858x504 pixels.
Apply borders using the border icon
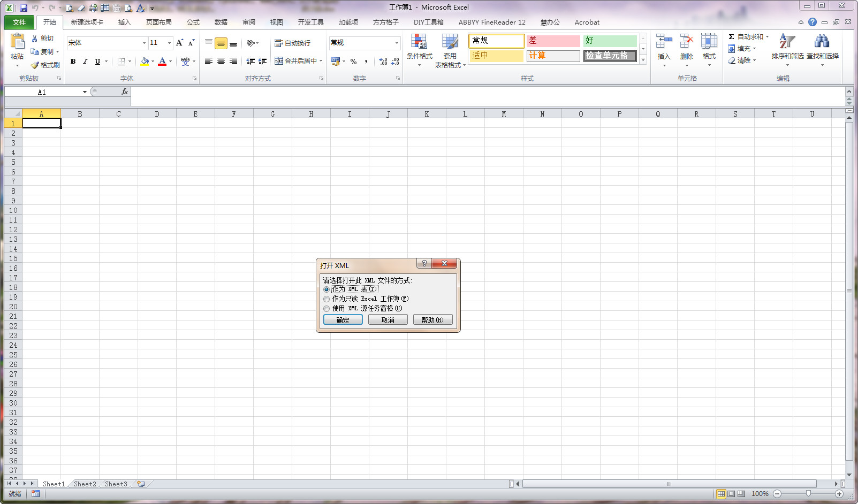(x=122, y=62)
